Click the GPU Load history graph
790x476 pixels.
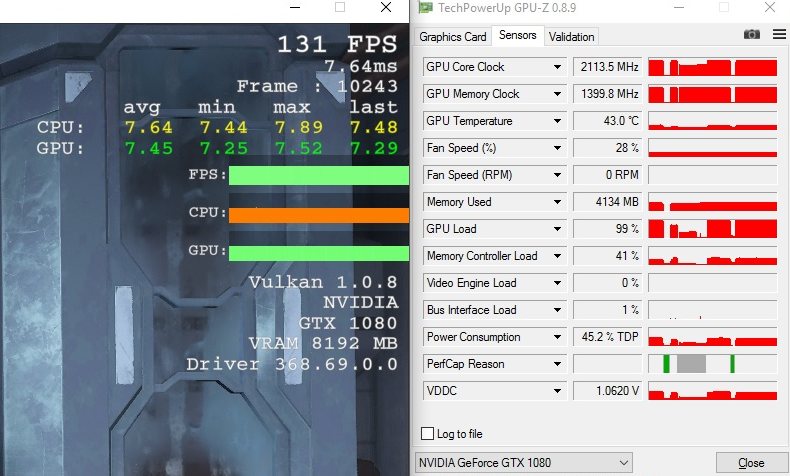(x=712, y=229)
